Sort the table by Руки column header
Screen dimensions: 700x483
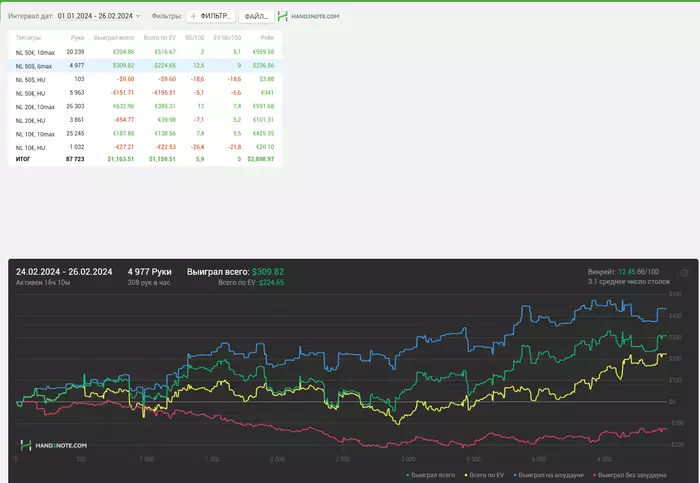77,38
